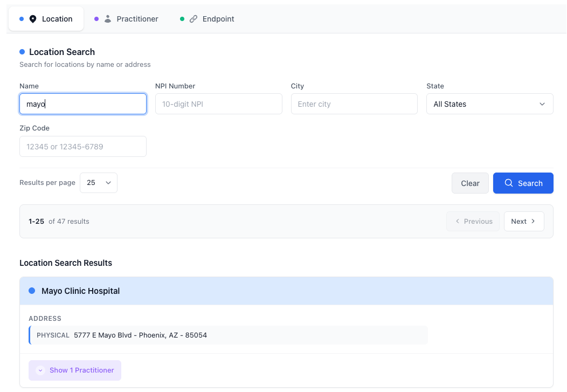This screenshot has height=392, width=567.
Task: Click the NPI Number field label
Action: tap(175, 86)
